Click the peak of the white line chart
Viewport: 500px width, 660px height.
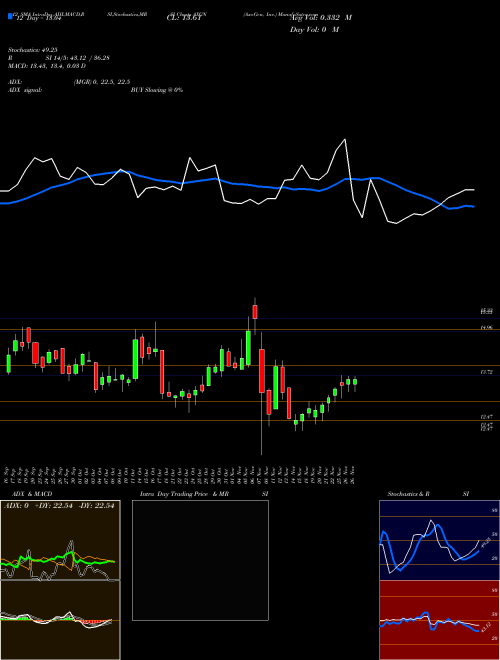[345, 139]
